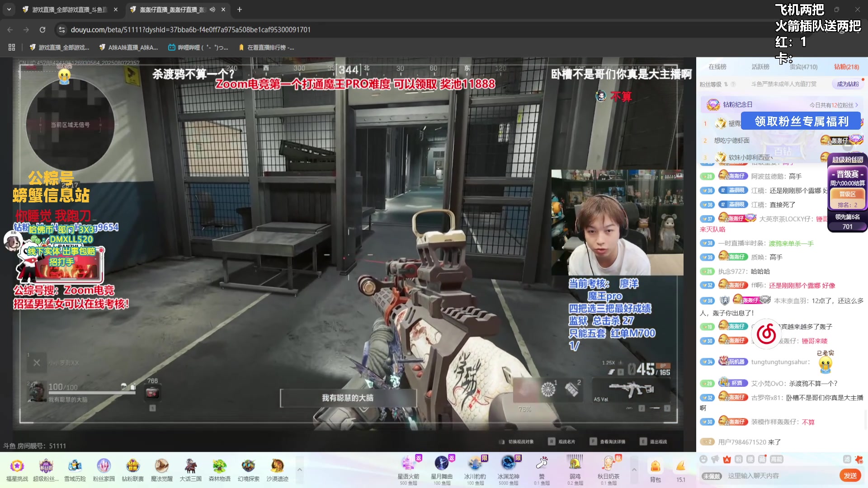Click the 梗 meme chat icon
This screenshot has width=868, height=488.
(x=750, y=460)
